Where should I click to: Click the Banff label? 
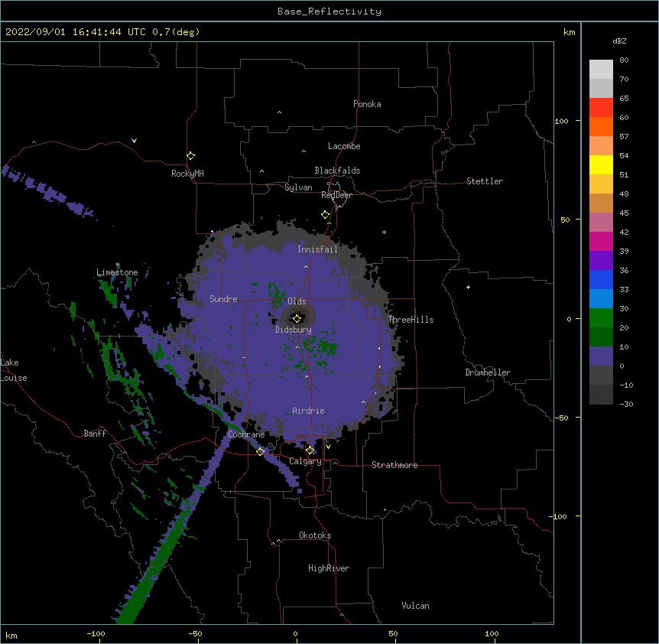pyautogui.click(x=95, y=434)
